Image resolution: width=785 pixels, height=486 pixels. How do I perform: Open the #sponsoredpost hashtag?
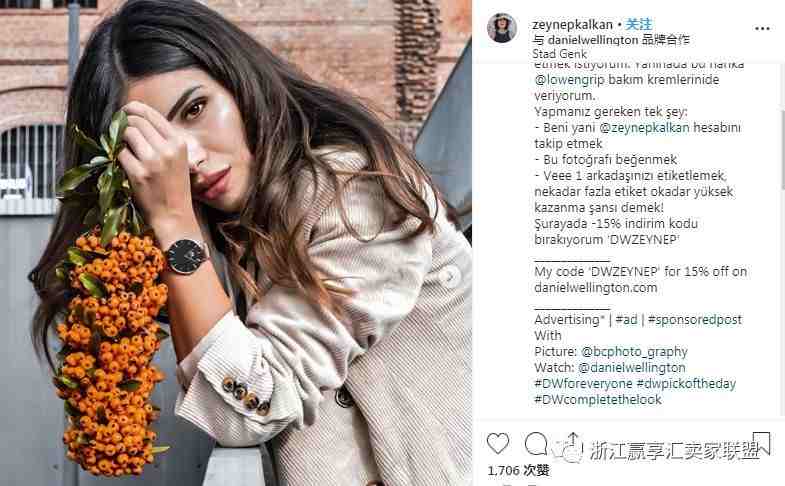(694, 319)
